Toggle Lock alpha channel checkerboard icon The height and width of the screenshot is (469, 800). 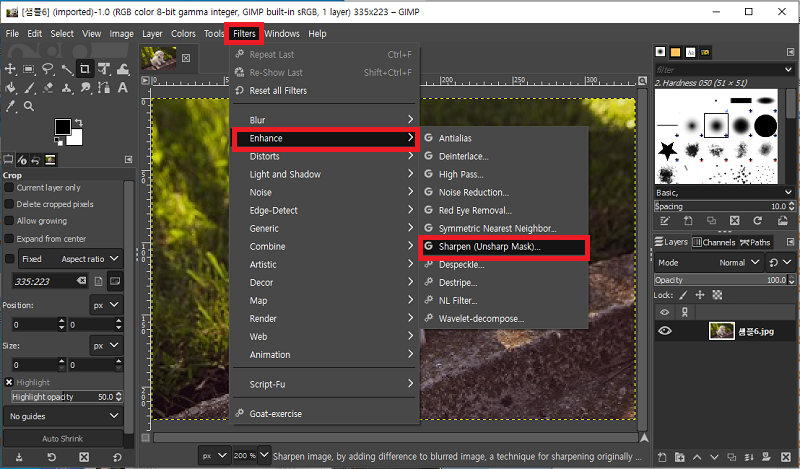pos(717,295)
